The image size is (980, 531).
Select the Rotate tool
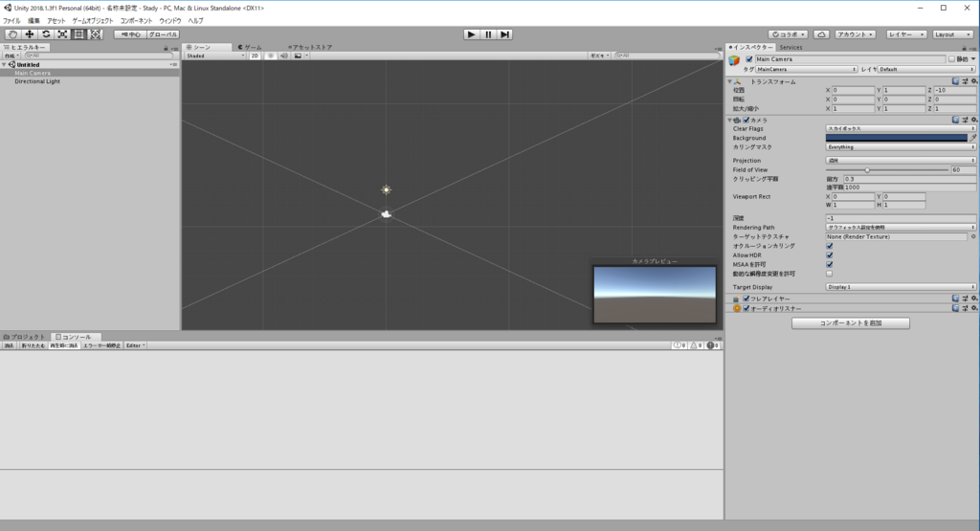pyautogui.click(x=46, y=34)
